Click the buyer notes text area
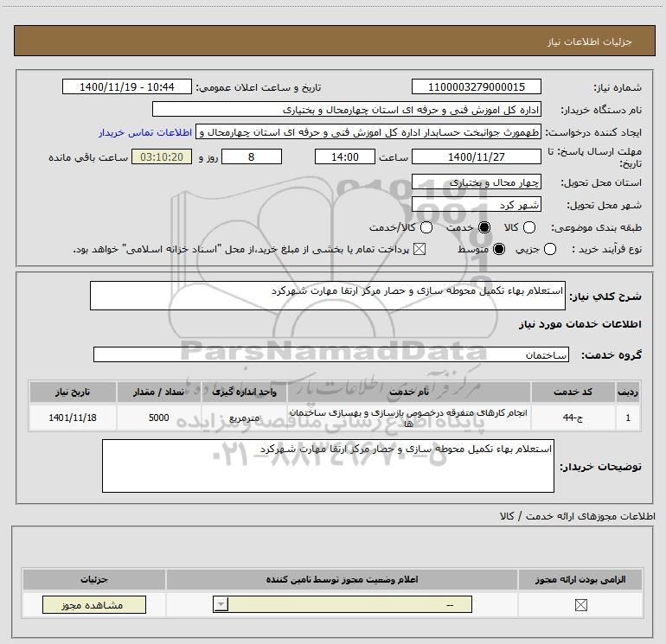The image size is (666, 644). [x=328, y=466]
